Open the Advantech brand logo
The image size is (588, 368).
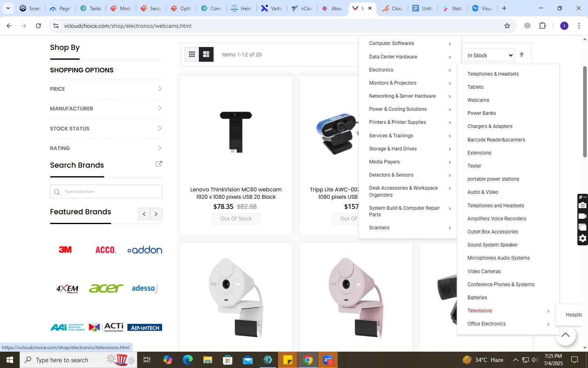[145, 328]
